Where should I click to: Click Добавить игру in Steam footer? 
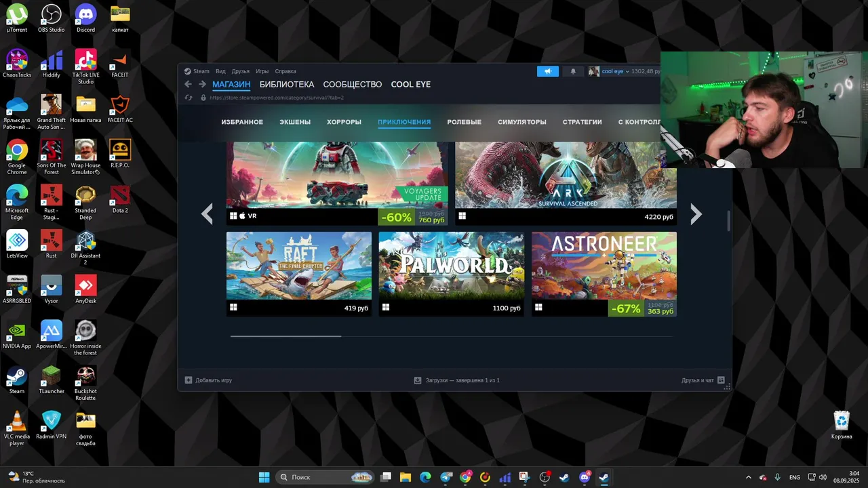click(208, 380)
